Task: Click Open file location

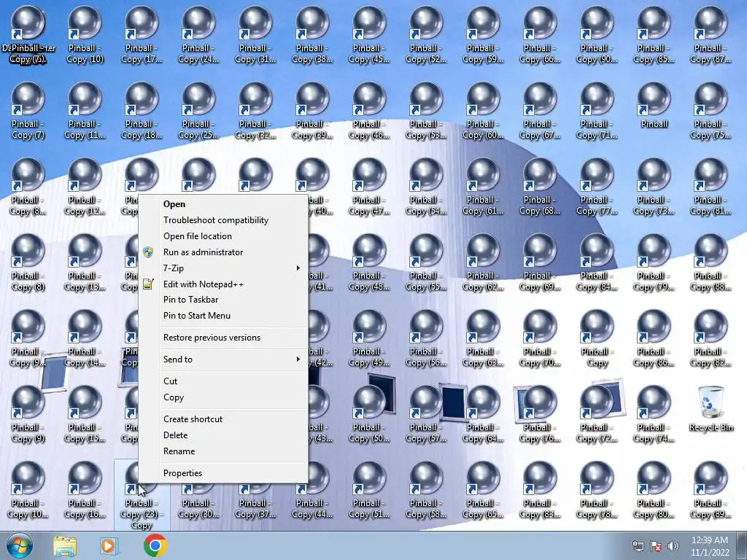Action: coord(223,236)
